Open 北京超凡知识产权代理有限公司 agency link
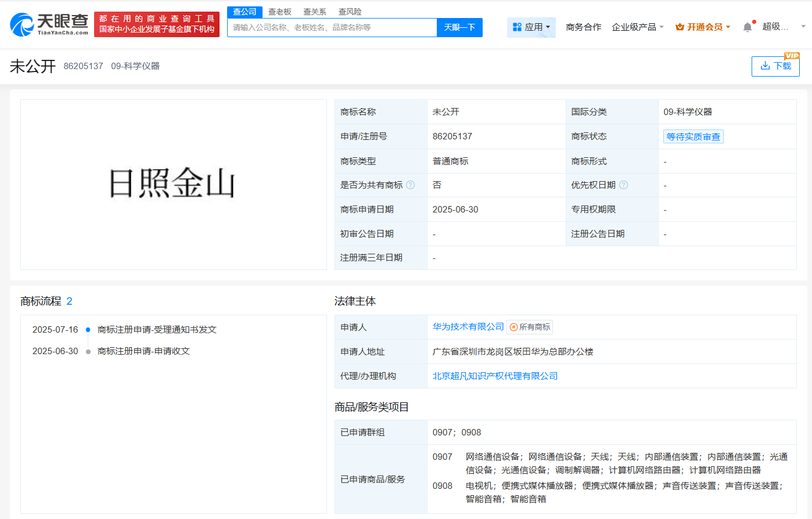Image resolution: width=812 pixels, height=519 pixels. [x=495, y=376]
